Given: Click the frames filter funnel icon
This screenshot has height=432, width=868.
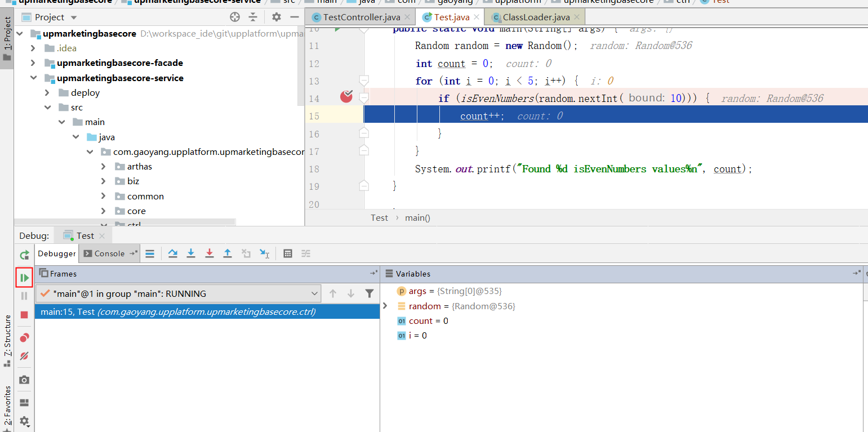Looking at the screenshot, I should (370, 293).
